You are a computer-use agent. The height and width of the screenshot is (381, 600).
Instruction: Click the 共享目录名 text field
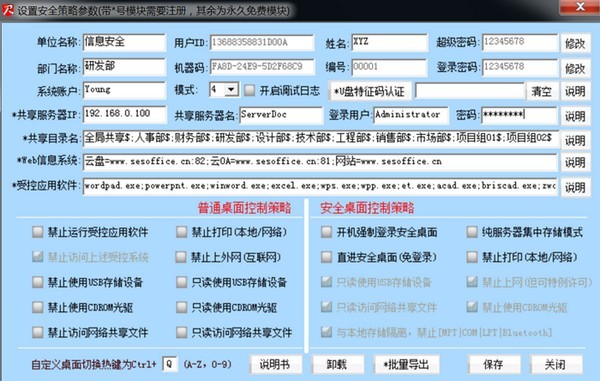320,138
